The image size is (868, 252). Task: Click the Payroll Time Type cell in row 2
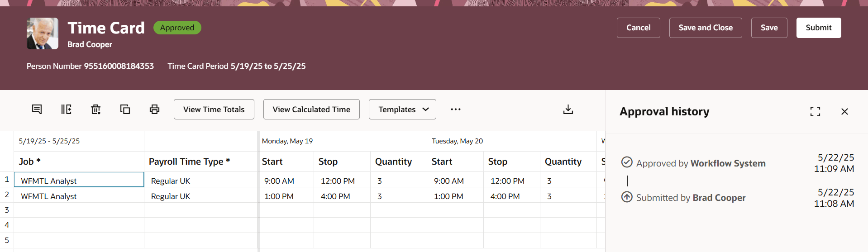pos(200,196)
